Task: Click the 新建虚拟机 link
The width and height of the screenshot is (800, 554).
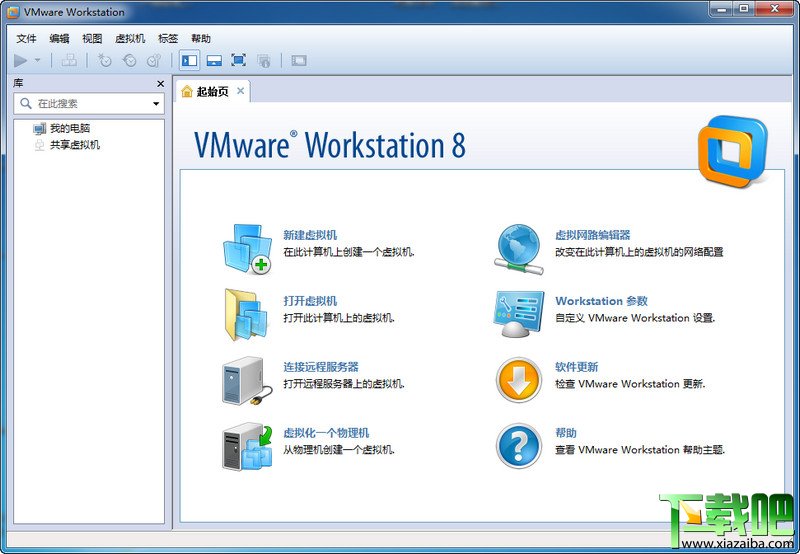Action: tap(310, 235)
